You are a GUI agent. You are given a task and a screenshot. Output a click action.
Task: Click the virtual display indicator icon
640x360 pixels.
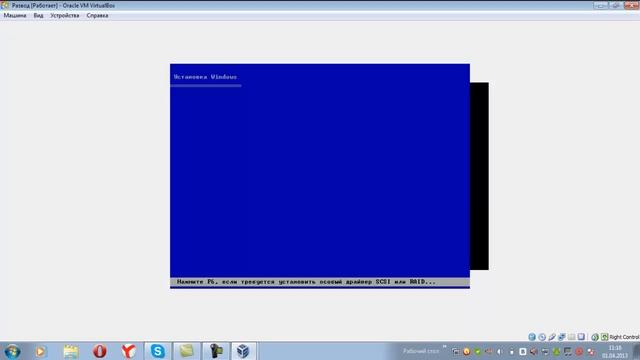pos(581,337)
